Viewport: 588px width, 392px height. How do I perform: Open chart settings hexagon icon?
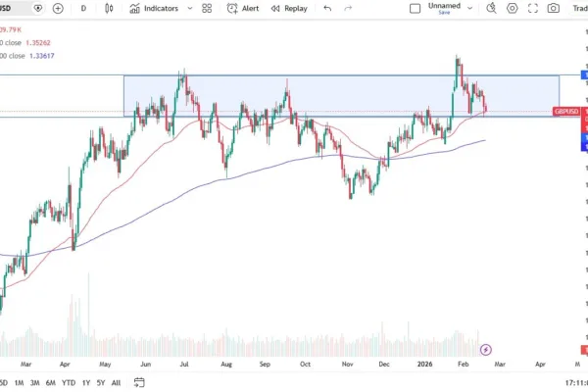512,8
